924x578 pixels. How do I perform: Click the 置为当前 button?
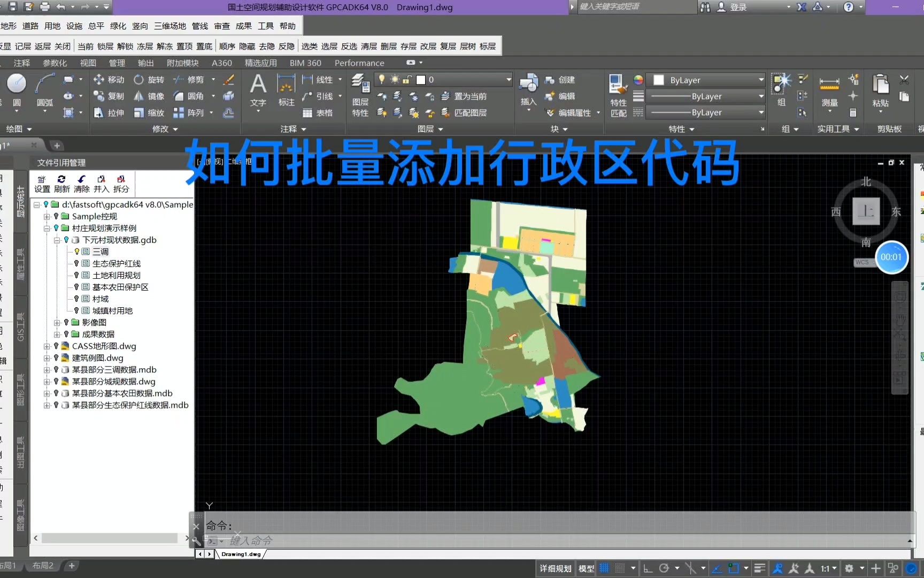tap(464, 96)
